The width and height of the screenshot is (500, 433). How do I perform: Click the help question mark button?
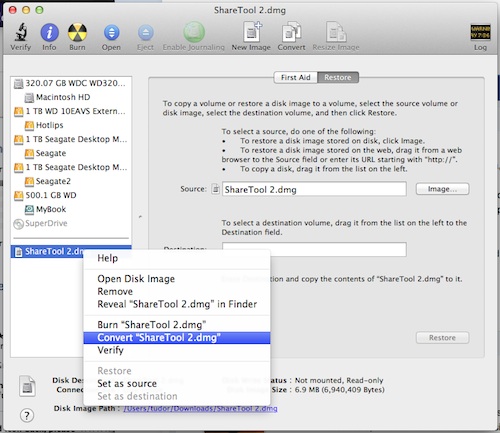click(x=27, y=415)
